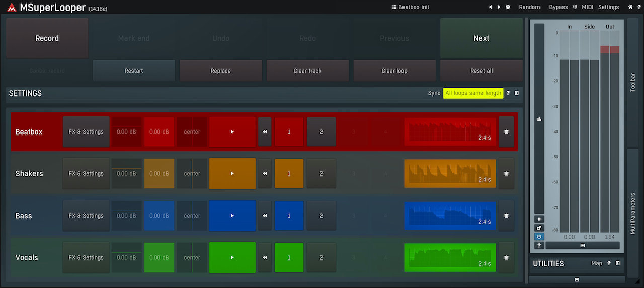
Task: Click the random preset dice icon
Action: pos(508,7)
